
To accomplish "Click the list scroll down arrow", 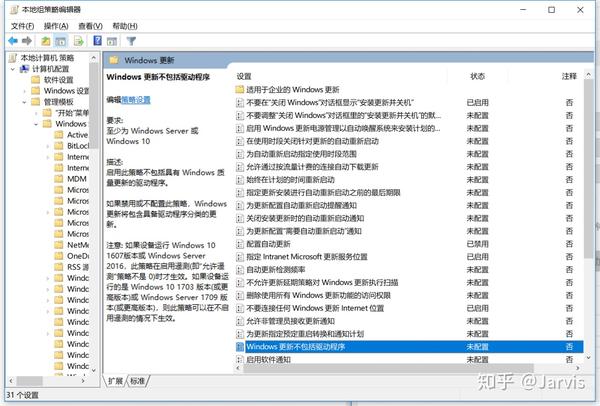I will tap(589, 358).
